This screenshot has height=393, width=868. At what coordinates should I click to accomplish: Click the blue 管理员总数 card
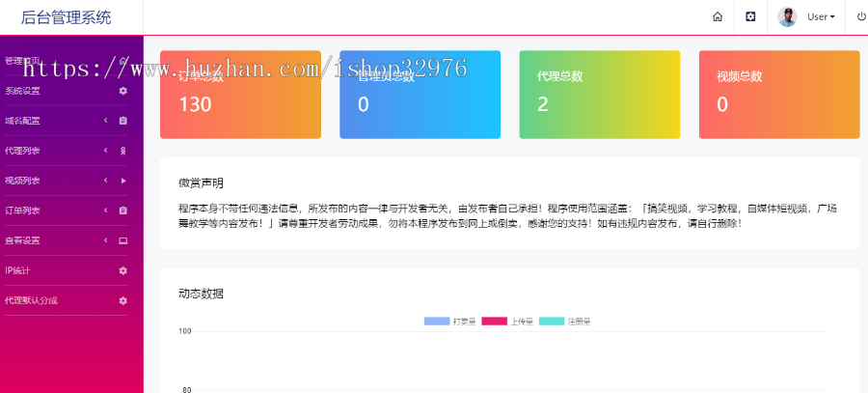420,95
